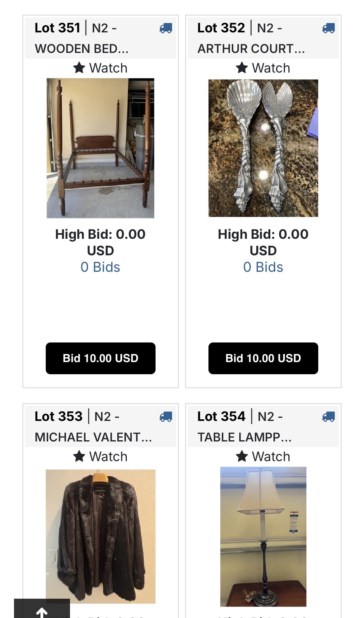Image resolution: width=364 pixels, height=618 pixels.
Task: Bid 10.00 USD on the wooden bed
Action: click(100, 358)
